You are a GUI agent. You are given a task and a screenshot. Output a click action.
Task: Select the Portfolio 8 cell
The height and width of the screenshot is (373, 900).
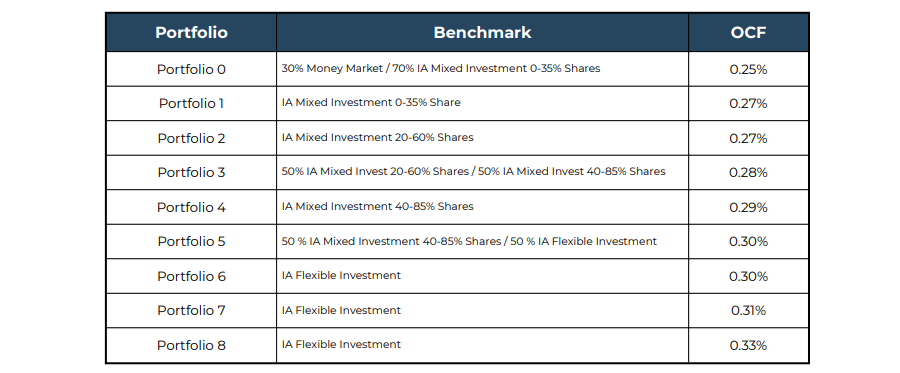point(191,345)
